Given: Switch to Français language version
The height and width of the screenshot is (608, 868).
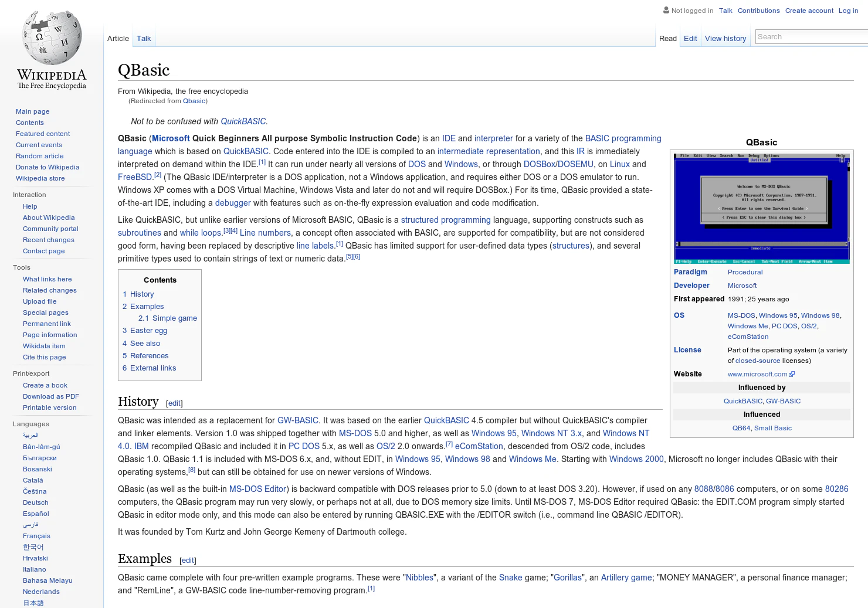Looking at the screenshot, I should (x=36, y=536).
